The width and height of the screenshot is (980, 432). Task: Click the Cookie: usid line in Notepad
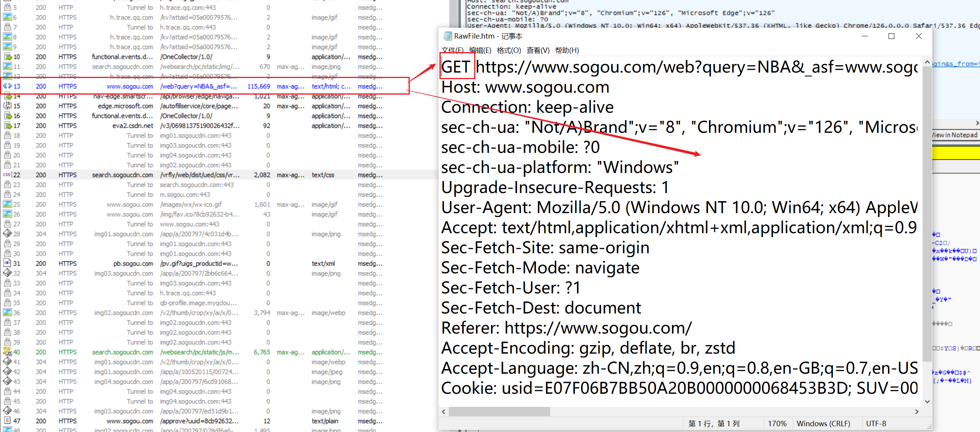(679, 388)
